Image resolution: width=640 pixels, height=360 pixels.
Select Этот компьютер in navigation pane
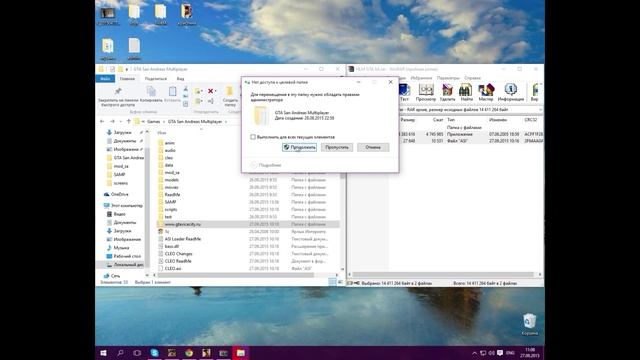coord(123,206)
